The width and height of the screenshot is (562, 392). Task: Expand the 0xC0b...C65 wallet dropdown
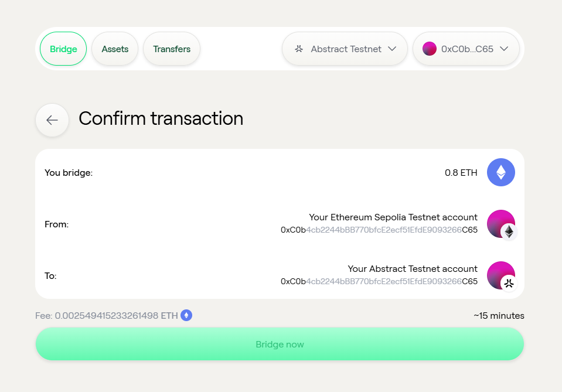(x=466, y=49)
